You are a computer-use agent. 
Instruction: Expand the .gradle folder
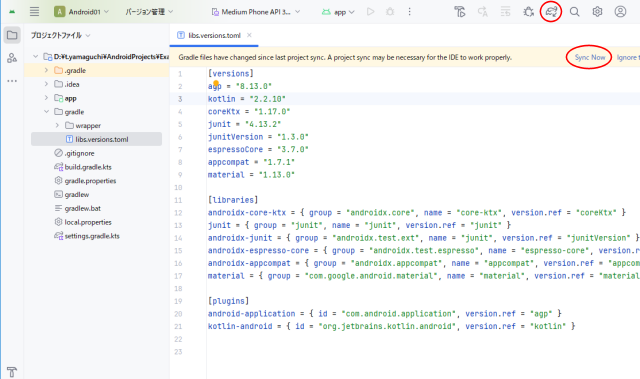[46, 70]
